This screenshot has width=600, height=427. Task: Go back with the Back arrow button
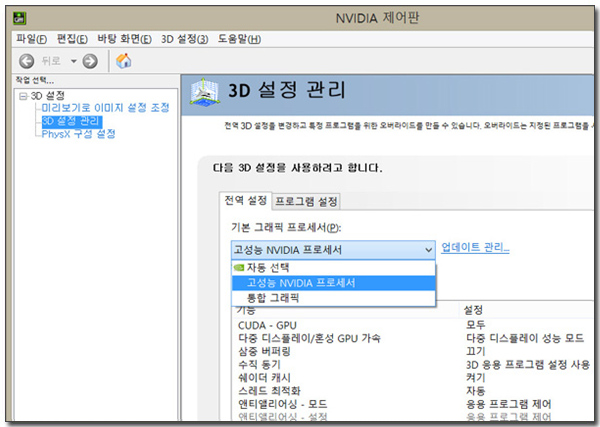[x=26, y=61]
